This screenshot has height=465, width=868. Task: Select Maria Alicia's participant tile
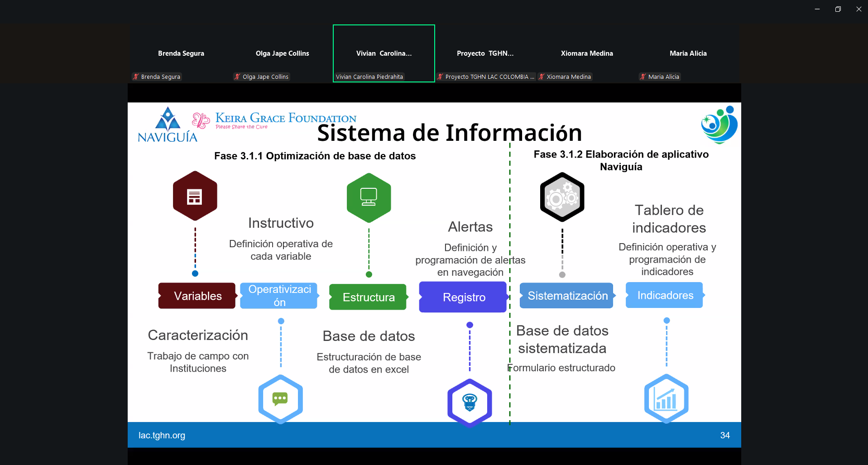tap(688, 53)
